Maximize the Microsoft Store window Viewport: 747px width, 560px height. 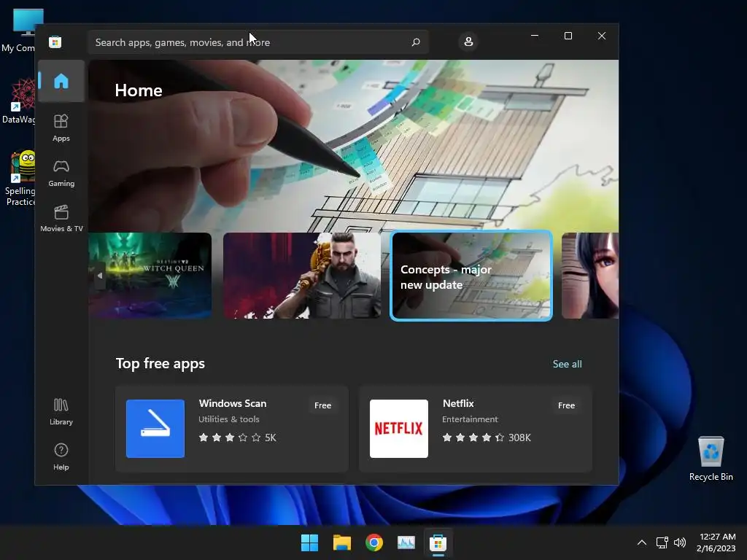(568, 36)
